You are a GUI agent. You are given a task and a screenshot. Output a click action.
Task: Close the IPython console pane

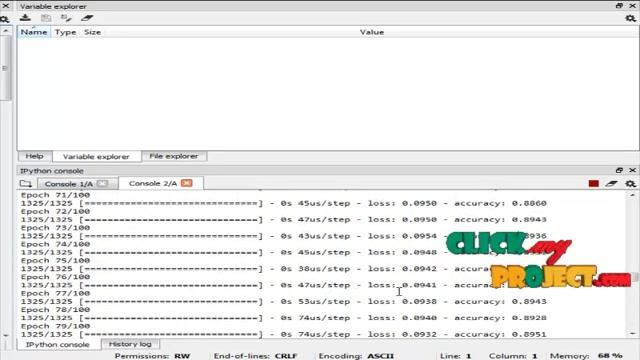click(x=633, y=170)
